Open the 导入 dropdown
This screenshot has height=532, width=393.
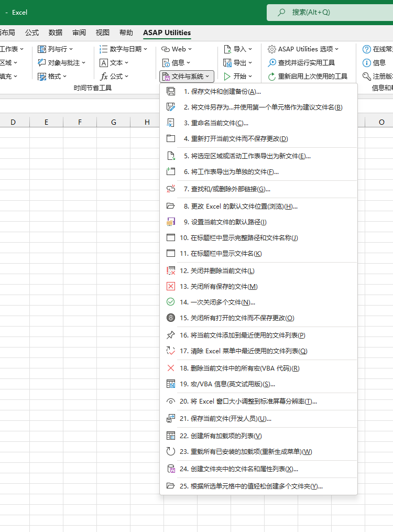click(238, 49)
